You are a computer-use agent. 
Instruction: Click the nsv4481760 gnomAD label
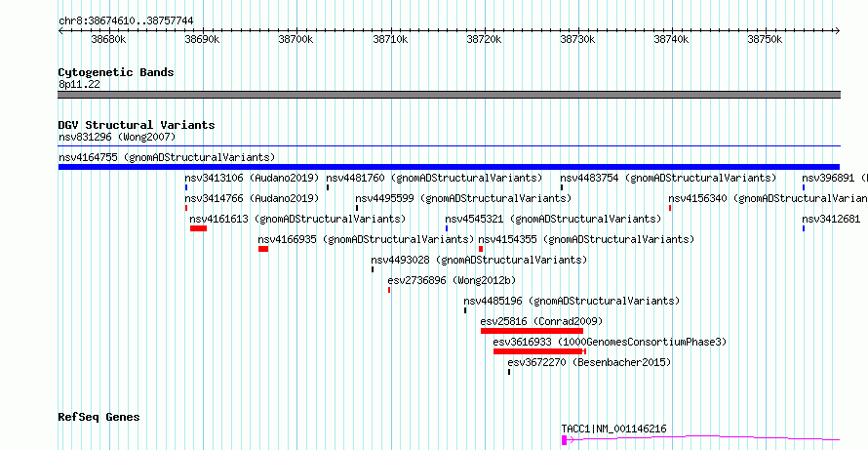click(434, 178)
